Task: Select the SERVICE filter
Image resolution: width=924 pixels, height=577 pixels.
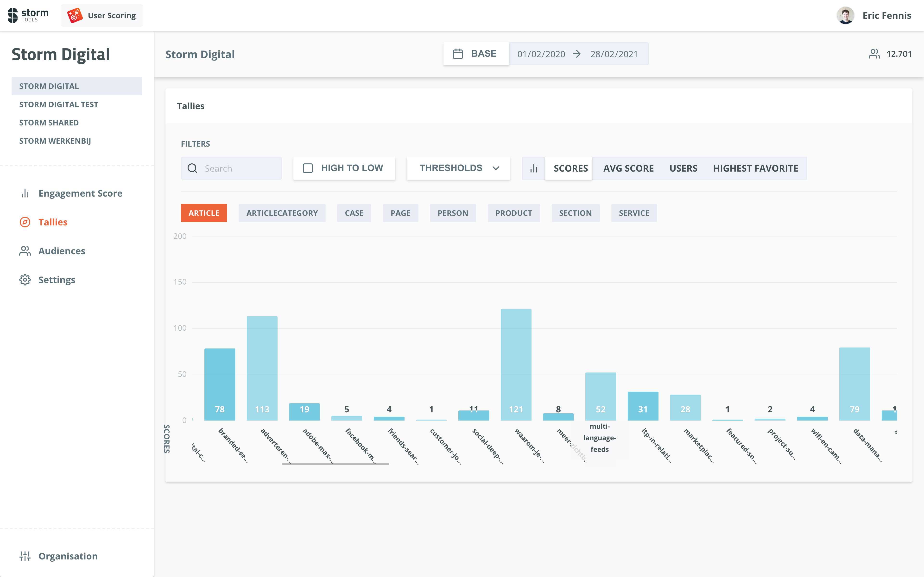Action: [x=634, y=213]
